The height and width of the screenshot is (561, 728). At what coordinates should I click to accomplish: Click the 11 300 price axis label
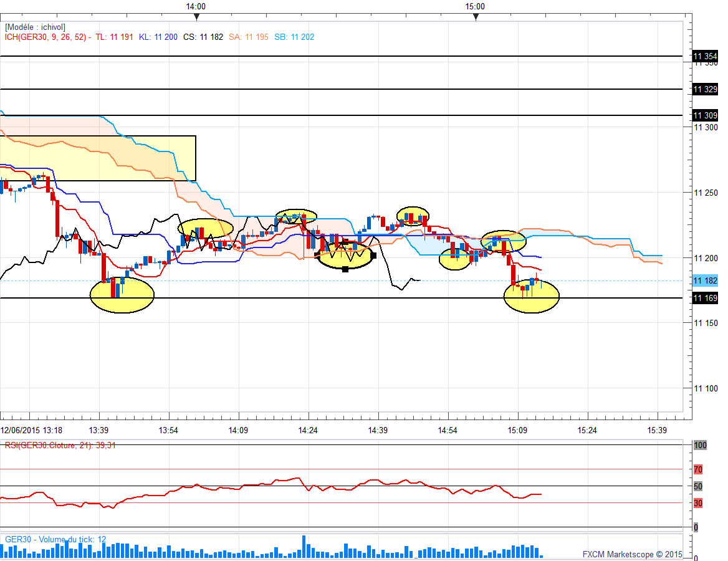[x=706, y=127]
